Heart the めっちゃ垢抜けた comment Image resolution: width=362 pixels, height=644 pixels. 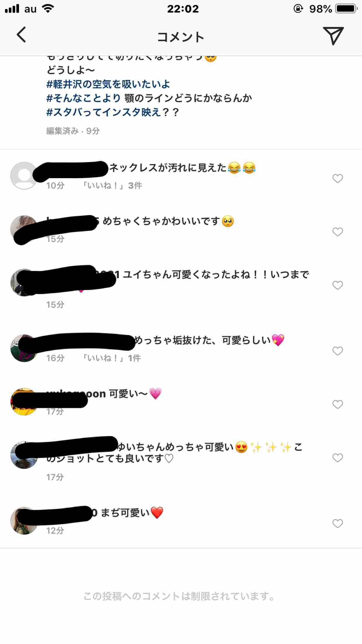(337, 351)
